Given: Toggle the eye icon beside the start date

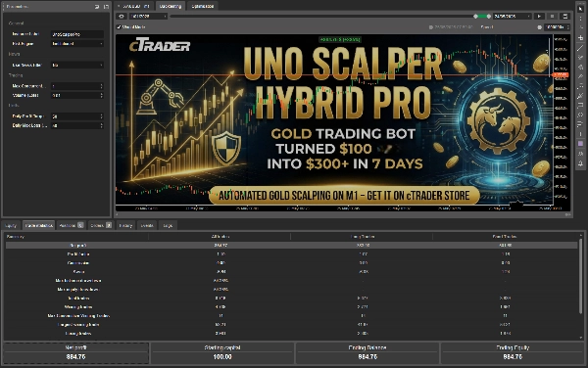Looking at the screenshot, I should [x=122, y=16].
